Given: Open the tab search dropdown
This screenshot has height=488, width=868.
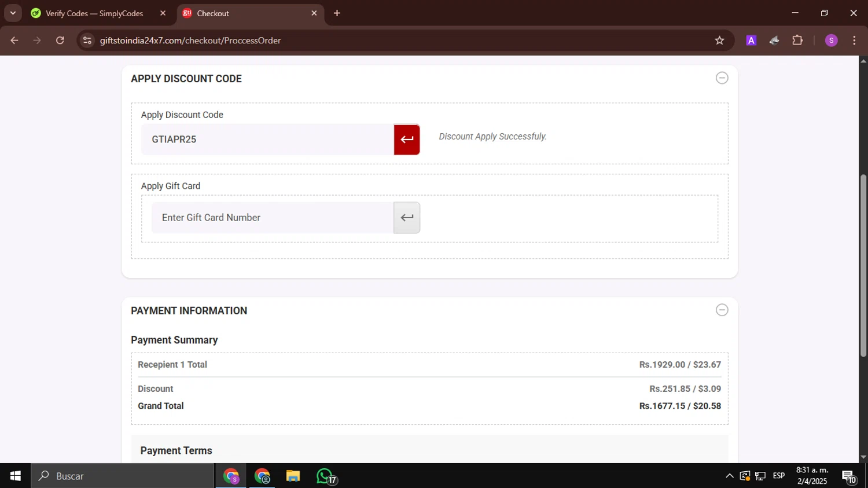Looking at the screenshot, I should (x=13, y=13).
